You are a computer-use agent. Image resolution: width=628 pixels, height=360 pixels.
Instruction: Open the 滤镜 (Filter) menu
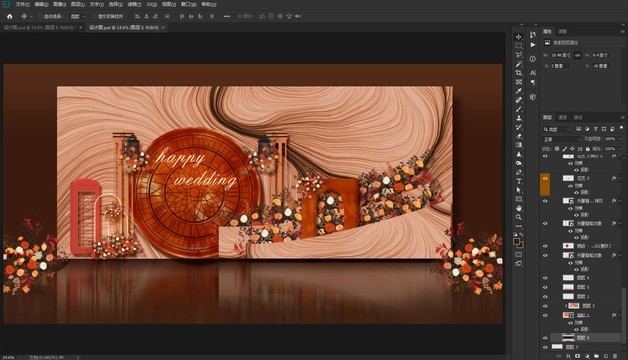pyautogui.click(x=134, y=4)
